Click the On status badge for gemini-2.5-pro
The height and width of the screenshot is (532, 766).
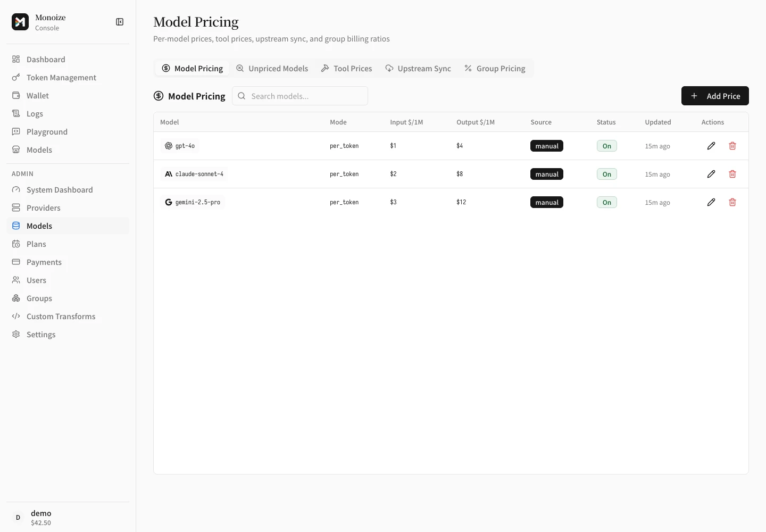click(x=607, y=202)
